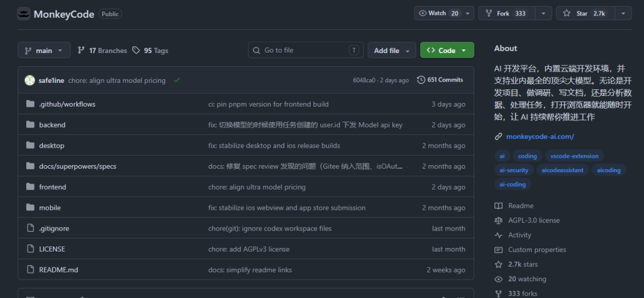
Task: Expand the dropdown arrow next to Star
Action: point(624,13)
